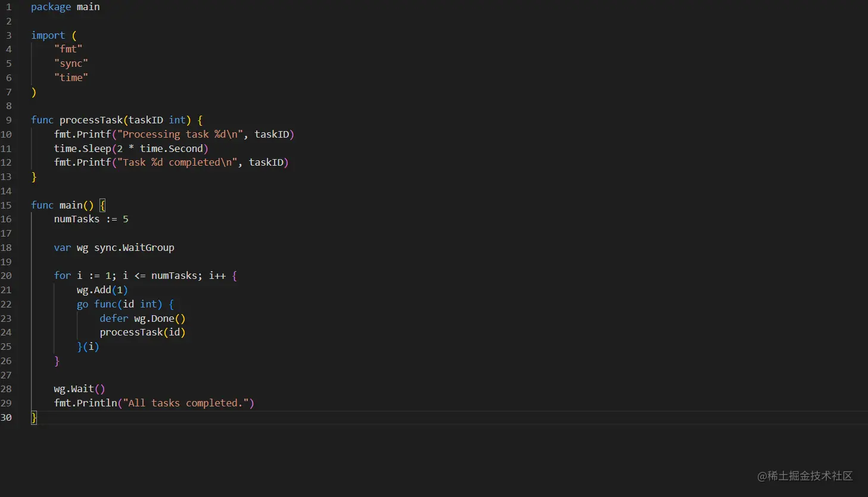Place cursor on time.Sleep call
This screenshot has width=868, height=497.
pos(131,149)
